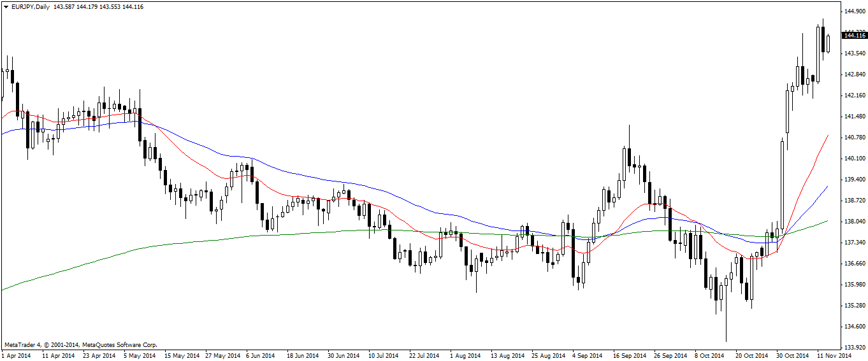Click the 20 Oct 2014 date label
The height and width of the screenshot is (361, 868).
tap(751, 355)
